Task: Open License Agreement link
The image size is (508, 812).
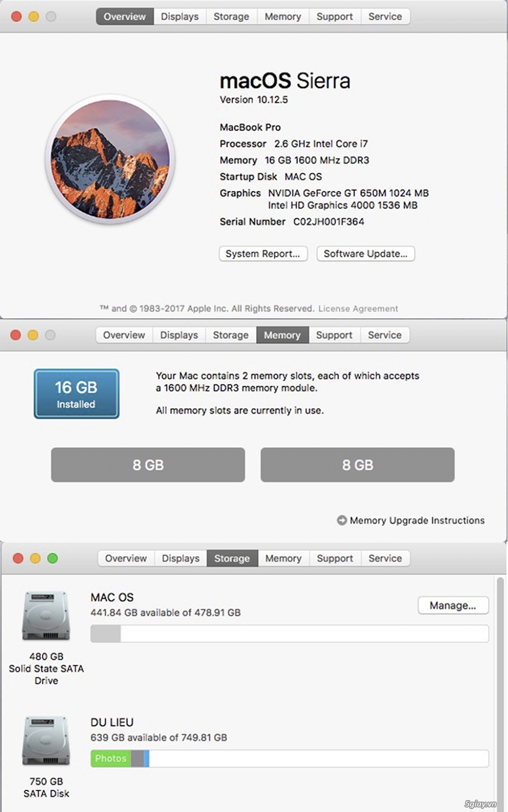Action: click(x=358, y=309)
